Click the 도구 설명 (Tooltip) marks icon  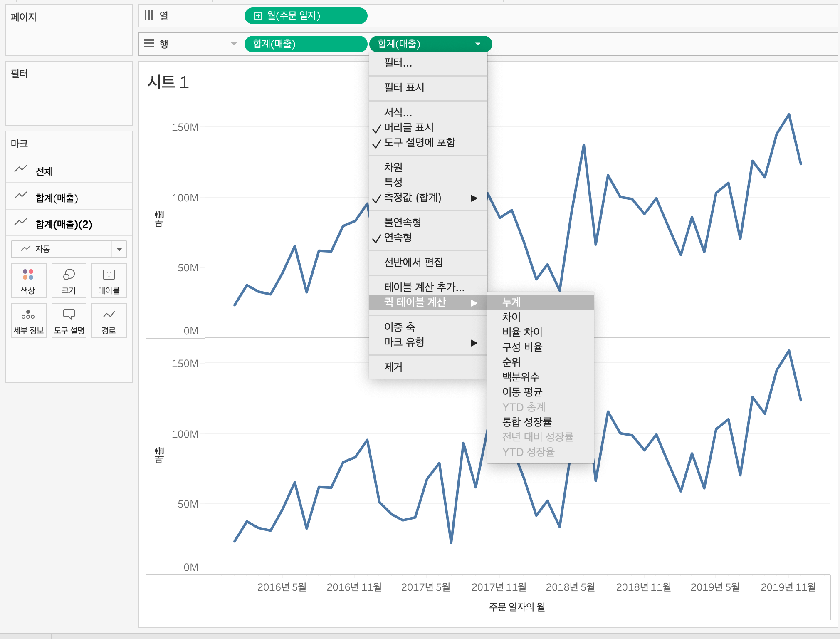pyautogui.click(x=69, y=315)
